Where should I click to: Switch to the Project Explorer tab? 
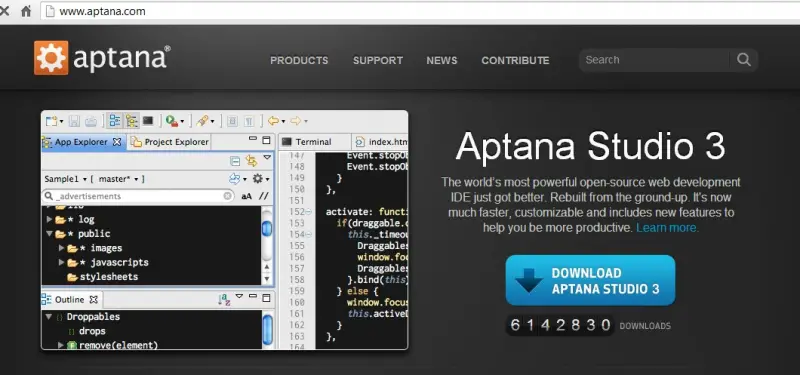point(170,142)
